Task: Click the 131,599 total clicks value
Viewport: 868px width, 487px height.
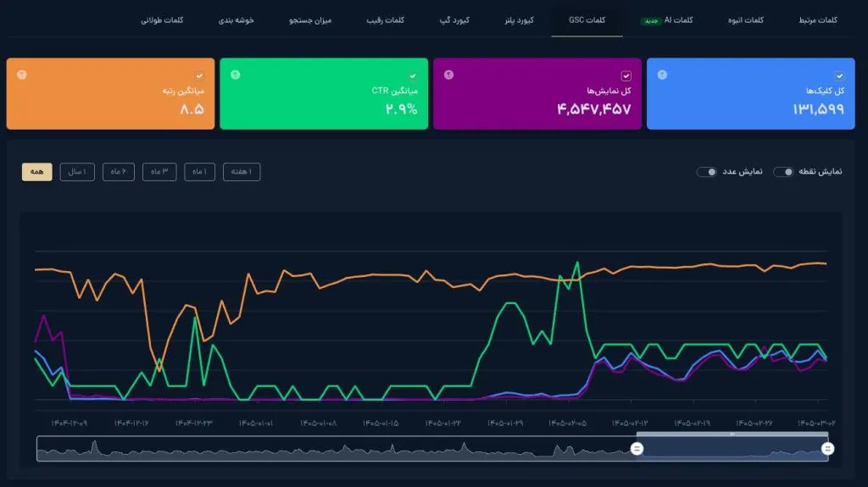Action: (818, 109)
